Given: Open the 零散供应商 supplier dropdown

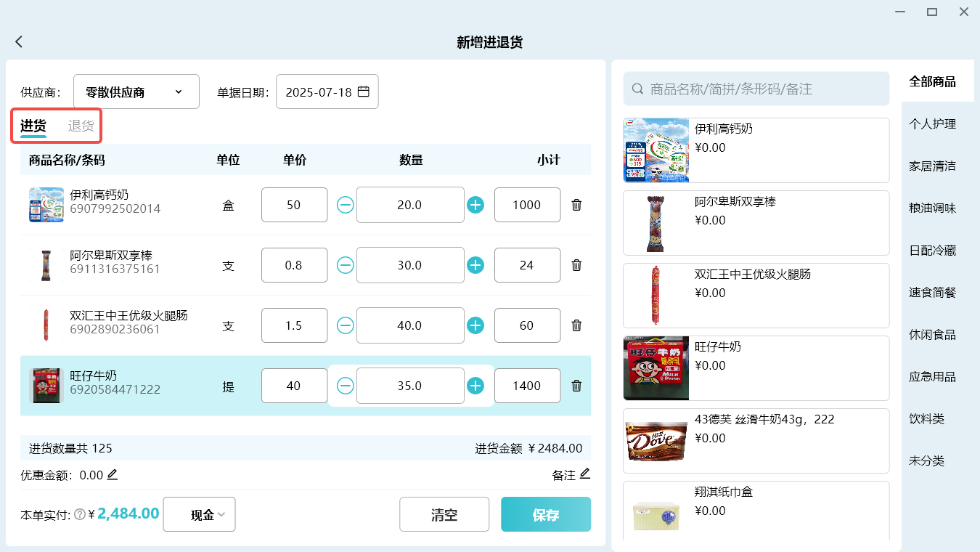Looking at the screenshot, I should click(x=136, y=92).
